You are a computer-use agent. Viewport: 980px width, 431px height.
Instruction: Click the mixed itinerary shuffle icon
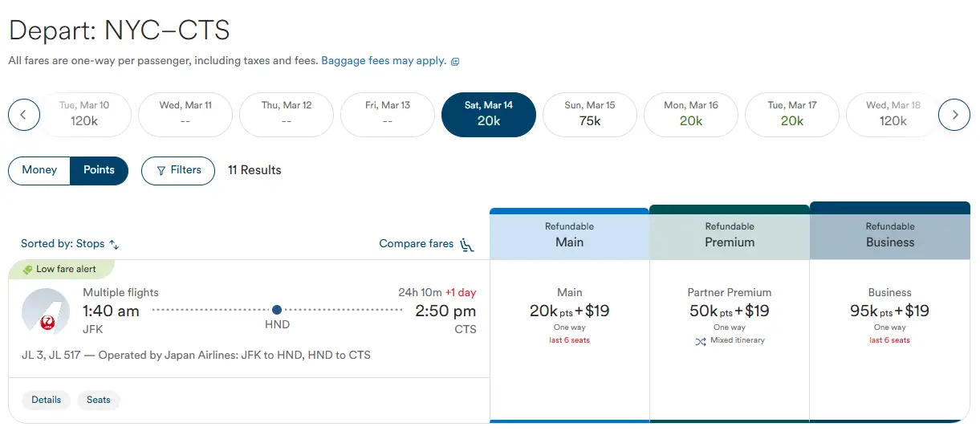[700, 341]
